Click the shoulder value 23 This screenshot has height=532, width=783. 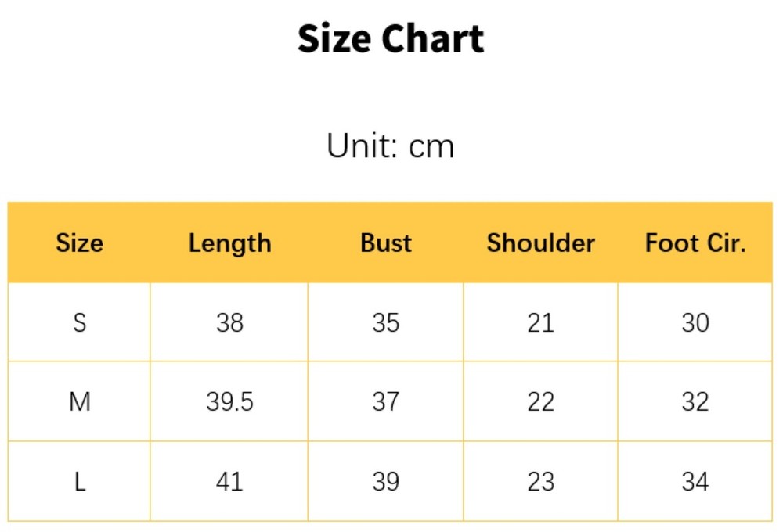[x=541, y=482]
